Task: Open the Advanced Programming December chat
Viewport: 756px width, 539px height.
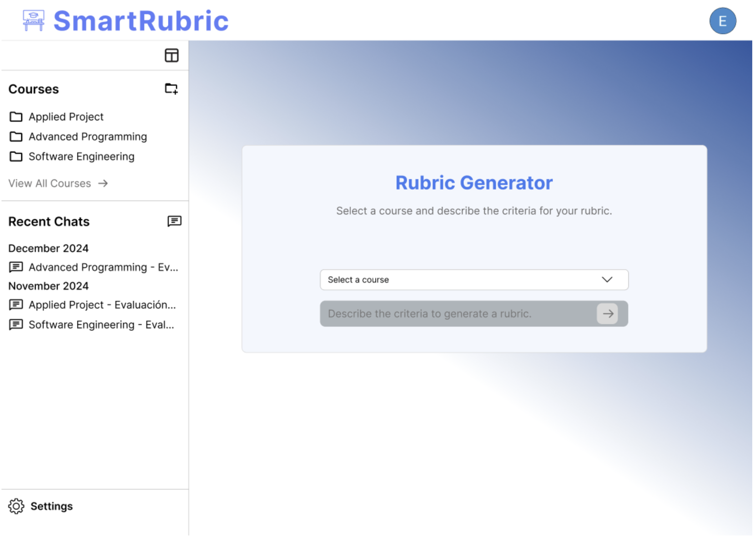Action: (x=103, y=267)
